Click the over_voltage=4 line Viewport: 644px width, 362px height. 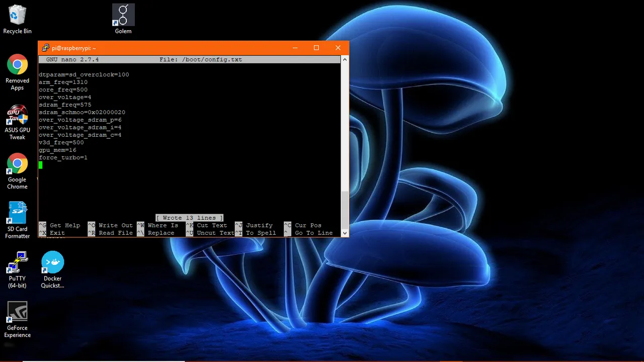[x=65, y=97]
